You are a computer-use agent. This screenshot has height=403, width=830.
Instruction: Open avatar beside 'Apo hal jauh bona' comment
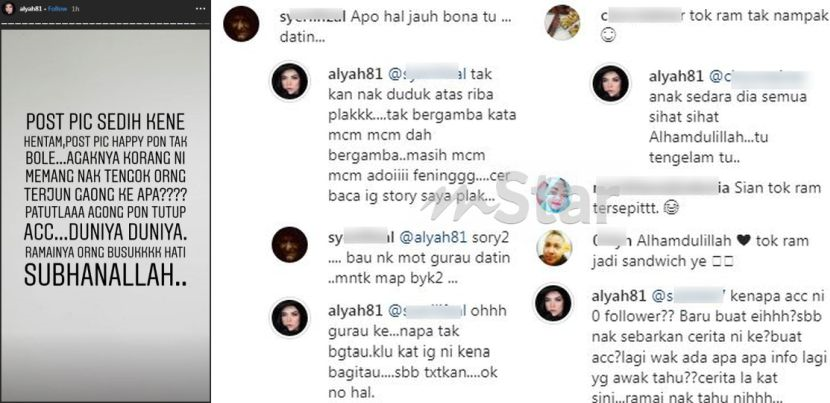[241, 24]
